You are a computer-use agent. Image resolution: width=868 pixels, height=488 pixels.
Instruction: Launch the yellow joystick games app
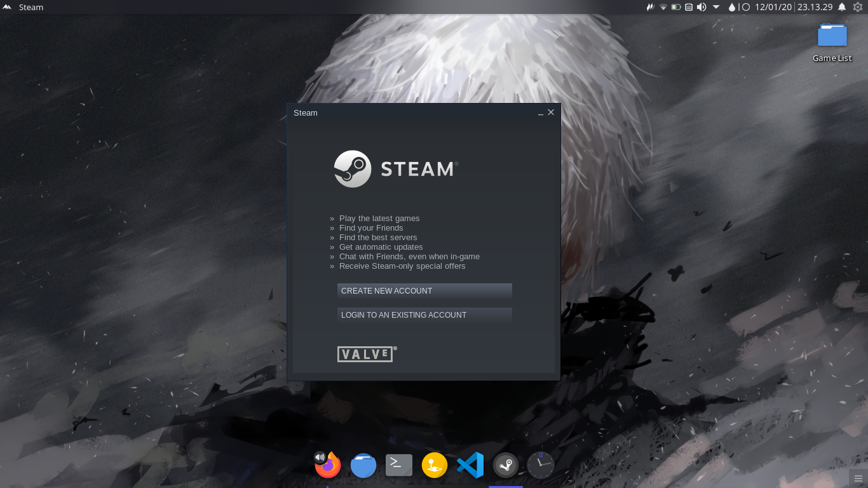[435, 465]
